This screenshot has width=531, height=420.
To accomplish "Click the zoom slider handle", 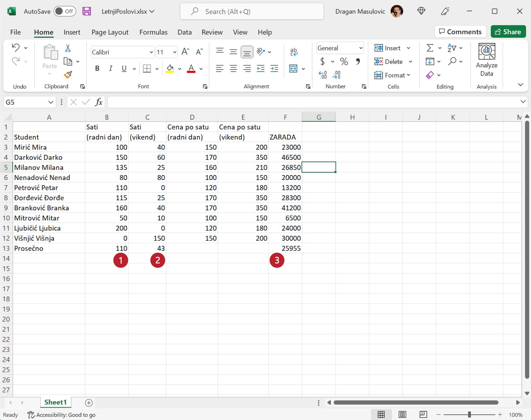I will pyautogui.click(x=469, y=415).
